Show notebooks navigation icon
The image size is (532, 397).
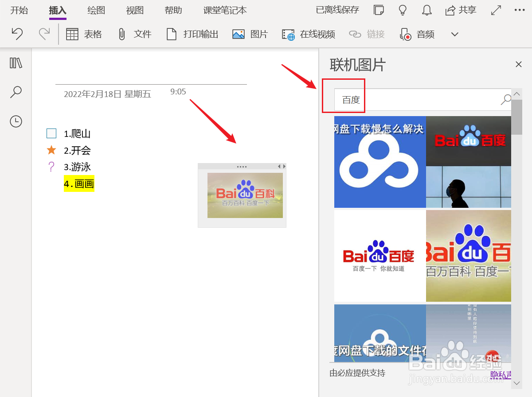[16, 63]
